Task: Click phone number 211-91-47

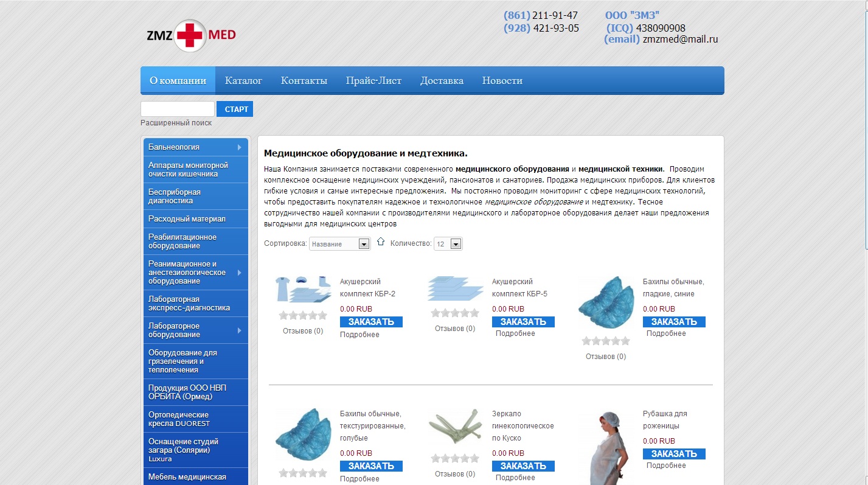Action: click(555, 15)
